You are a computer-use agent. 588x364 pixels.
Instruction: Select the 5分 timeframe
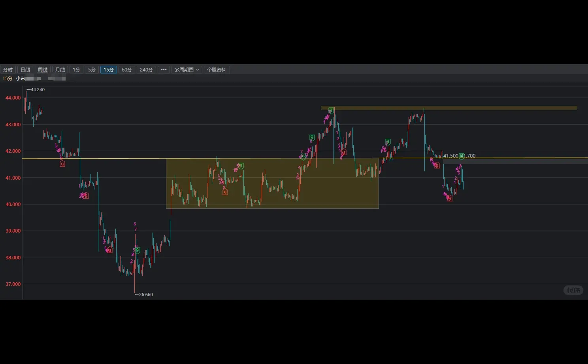(92, 70)
